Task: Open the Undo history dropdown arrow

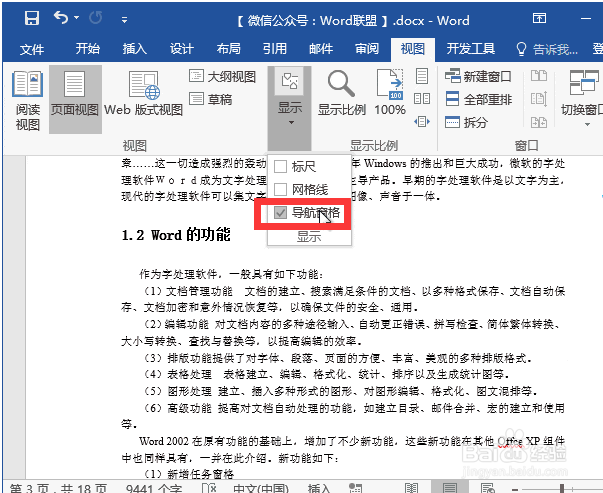Action: pos(77,18)
